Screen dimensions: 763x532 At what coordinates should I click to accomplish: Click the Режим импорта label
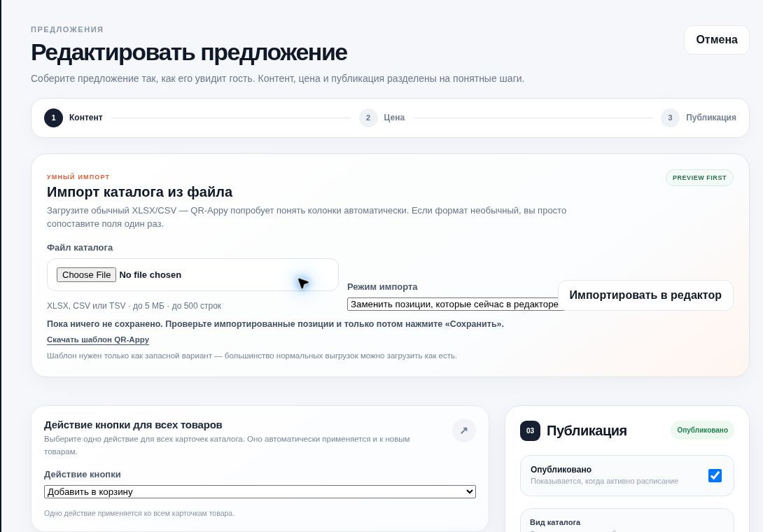pos(382,287)
